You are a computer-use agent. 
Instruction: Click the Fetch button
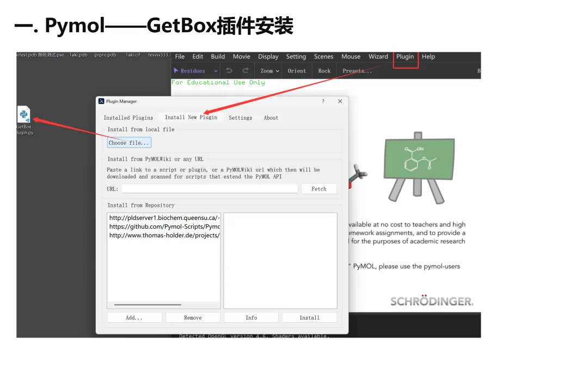(x=318, y=189)
